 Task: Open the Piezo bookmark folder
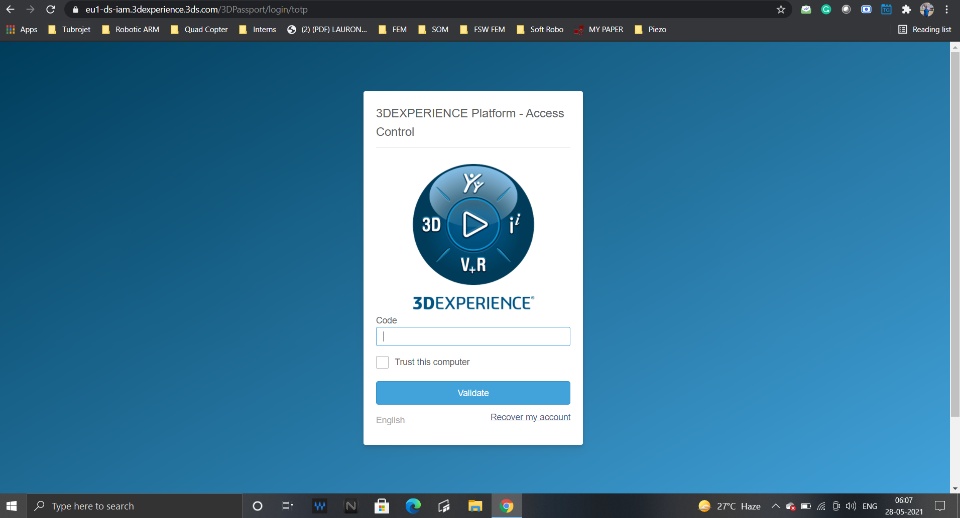[x=650, y=29]
